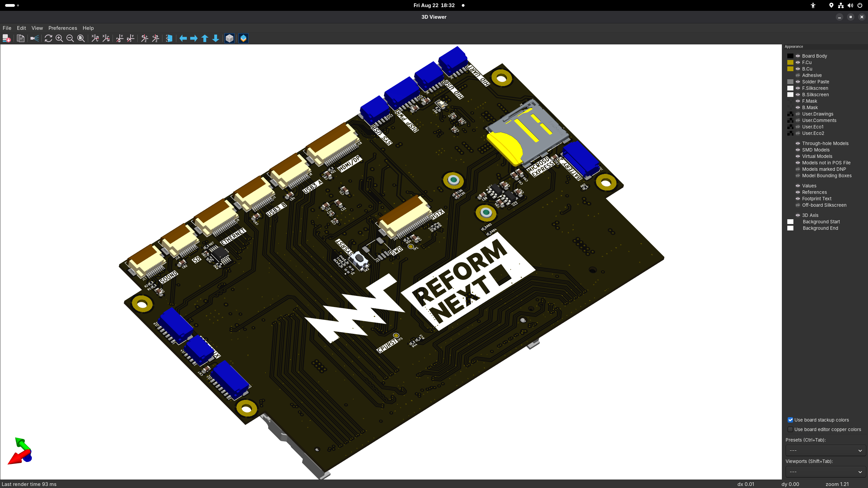
Task: Rotate Y counterclockwise toolbar icon
Action: click(x=131, y=38)
